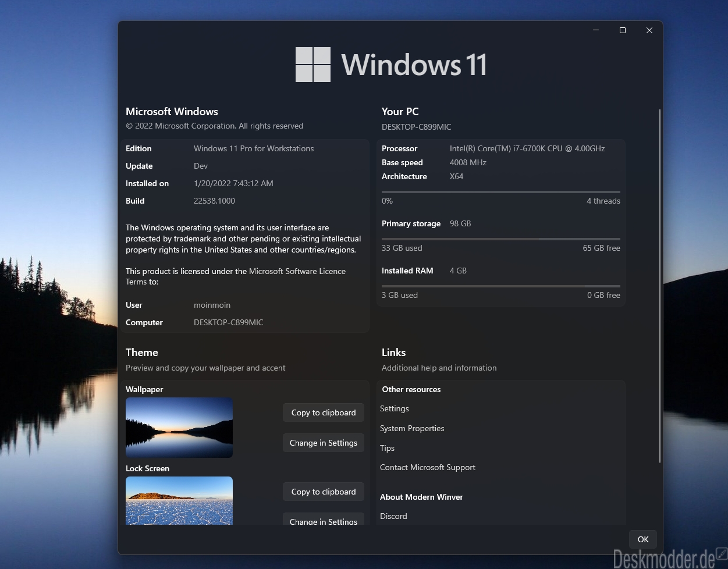Open the System Properties link

click(412, 428)
